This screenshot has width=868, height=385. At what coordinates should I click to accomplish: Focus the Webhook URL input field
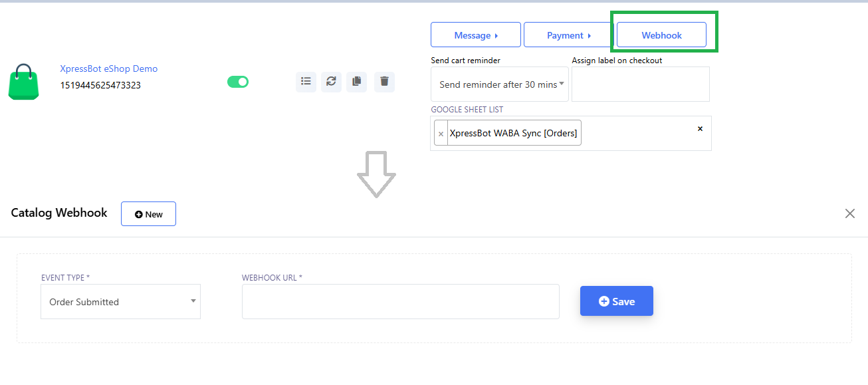tap(400, 302)
